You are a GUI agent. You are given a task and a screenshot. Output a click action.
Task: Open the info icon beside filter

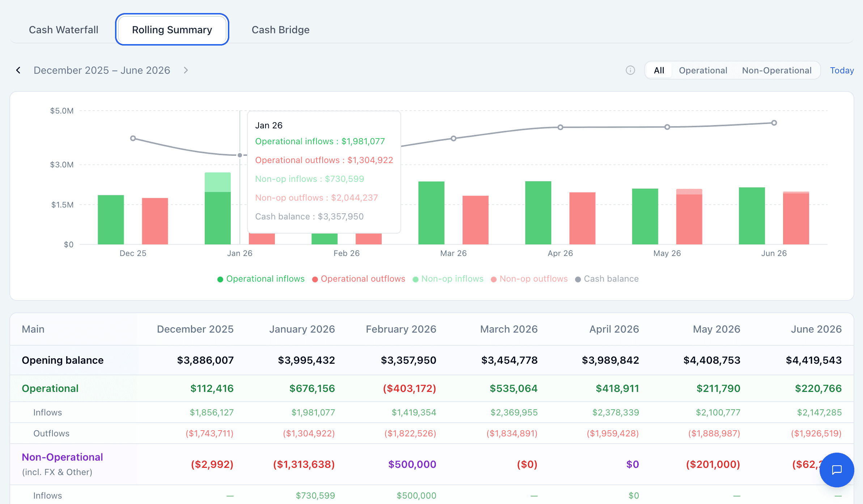pos(630,70)
